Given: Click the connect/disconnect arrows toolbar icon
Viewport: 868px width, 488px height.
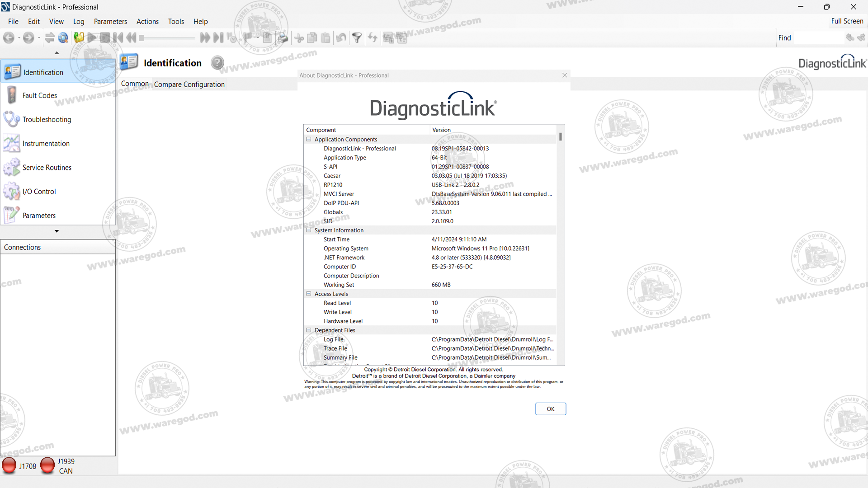Looking at the screenshot, I should (x=50, y=38).
